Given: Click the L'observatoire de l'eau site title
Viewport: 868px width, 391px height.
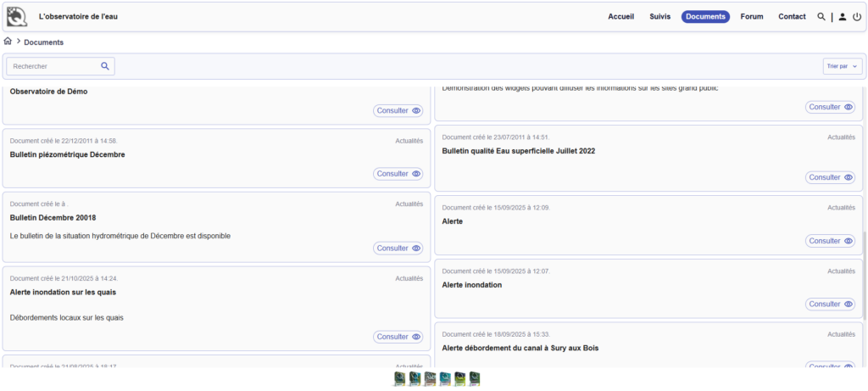Looking at the screenshot, I should tap(78, 17).
